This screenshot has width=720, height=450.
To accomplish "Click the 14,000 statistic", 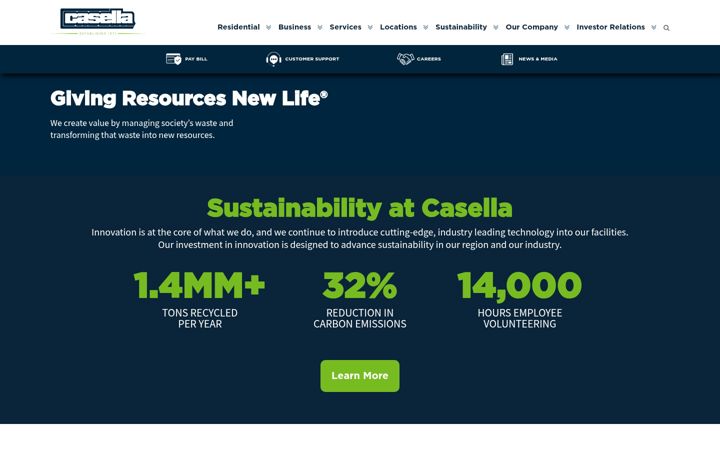I will [519, 287].
